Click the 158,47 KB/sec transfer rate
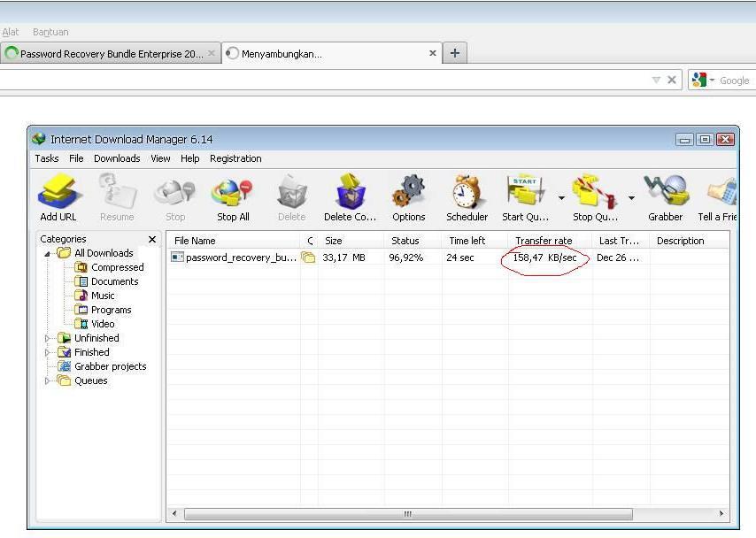 pyautogui.click(x=544, y=257)
